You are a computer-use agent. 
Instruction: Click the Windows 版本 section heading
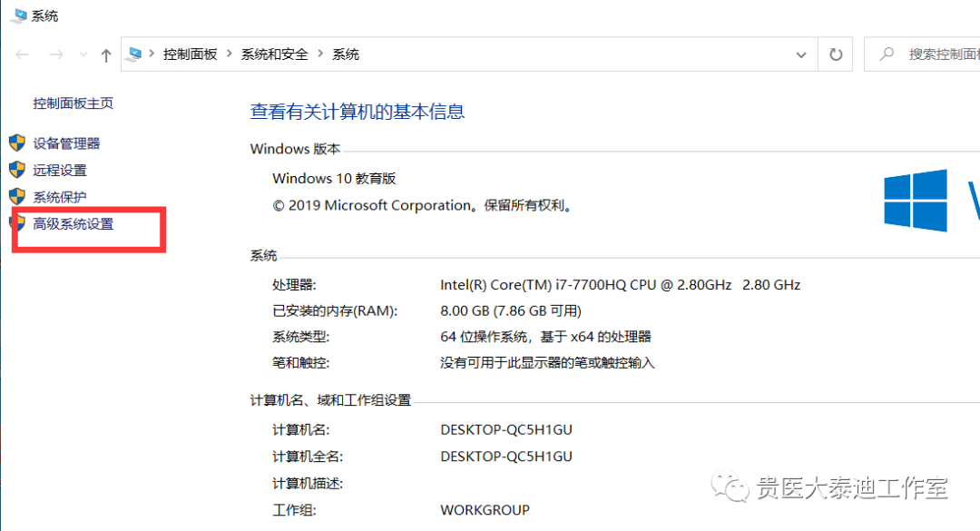(x=295, y=149)
